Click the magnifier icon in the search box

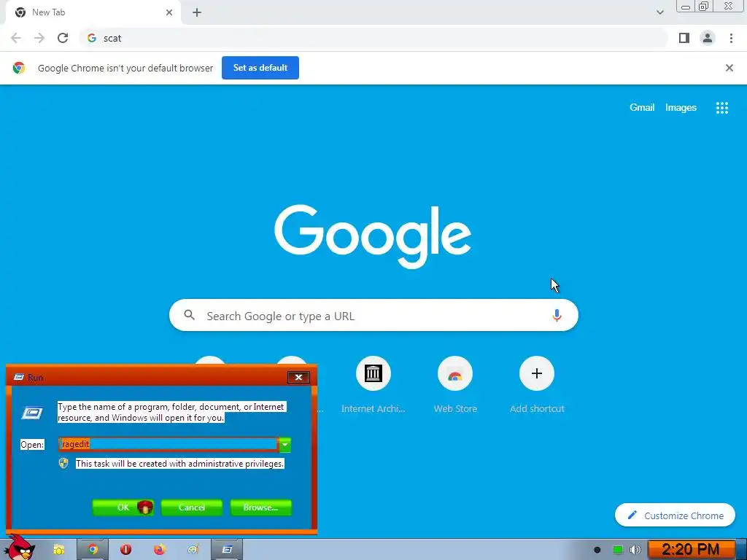(x=189, y=315)
